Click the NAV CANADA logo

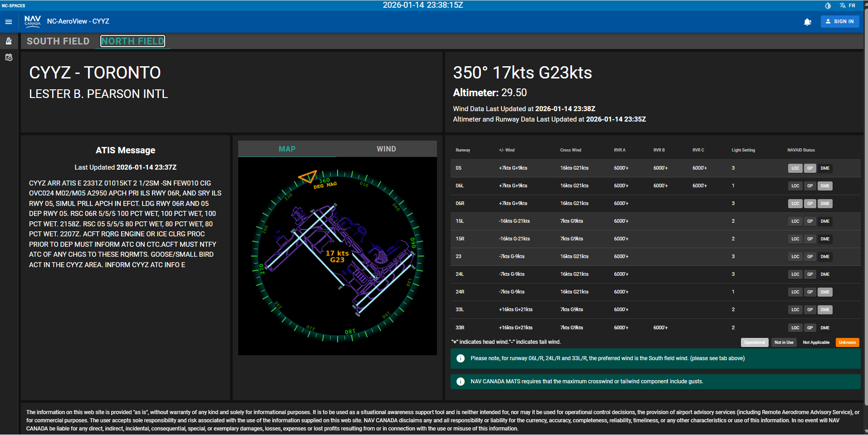(x=32, y=21)
